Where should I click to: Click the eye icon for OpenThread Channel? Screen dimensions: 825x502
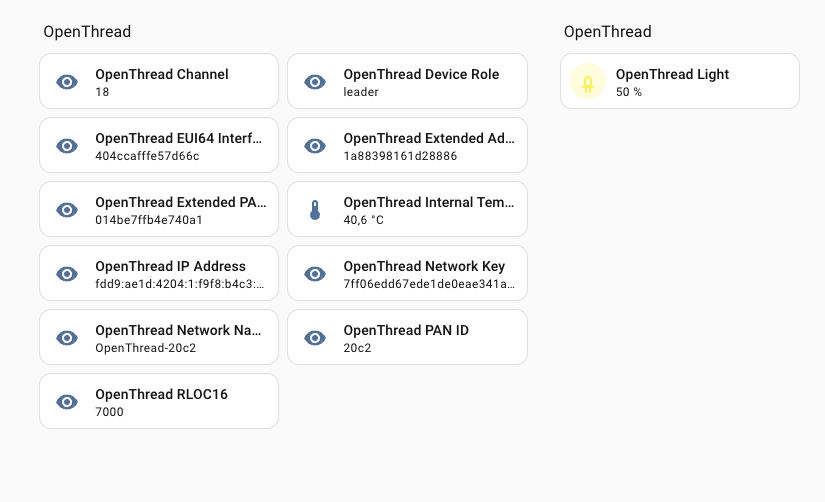(67, 82)
